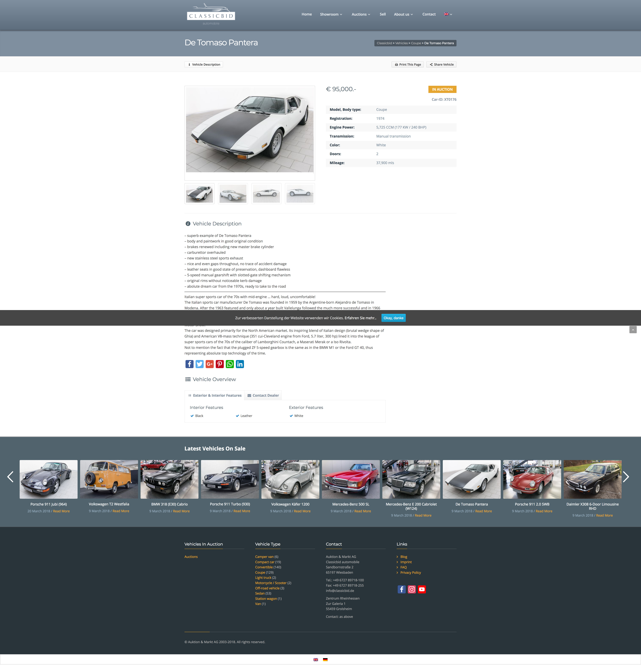Open Porsche 911 Jubi (964) listing image
This screenshot has width=641, height=672.
(48, 479)
